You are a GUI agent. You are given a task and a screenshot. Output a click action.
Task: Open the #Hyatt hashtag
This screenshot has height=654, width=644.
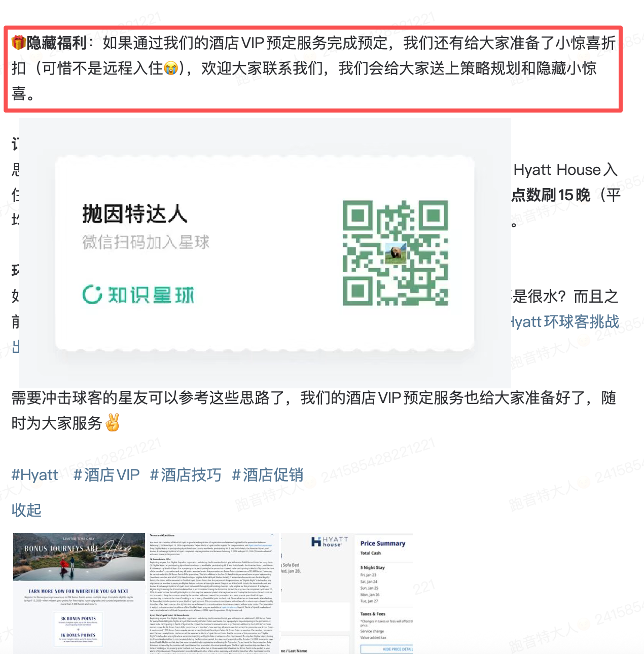(33, 475)
